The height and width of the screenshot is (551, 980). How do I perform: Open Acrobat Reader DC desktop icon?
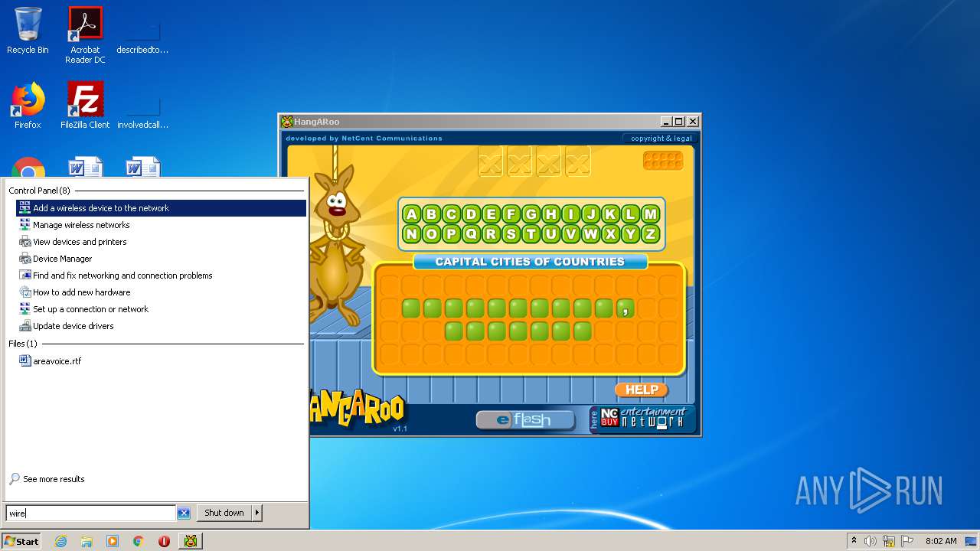tap(85, 35)
